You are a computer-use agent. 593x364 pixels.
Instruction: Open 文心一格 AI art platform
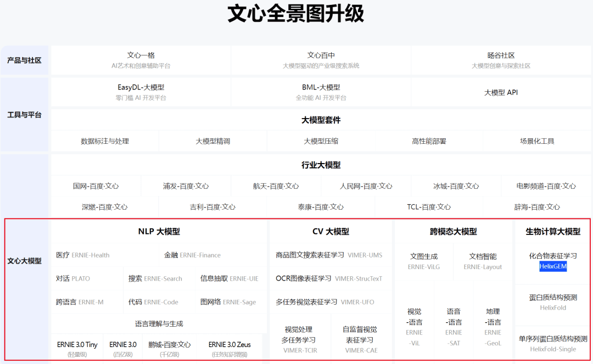pyautogui.click(x=141, y=60)
